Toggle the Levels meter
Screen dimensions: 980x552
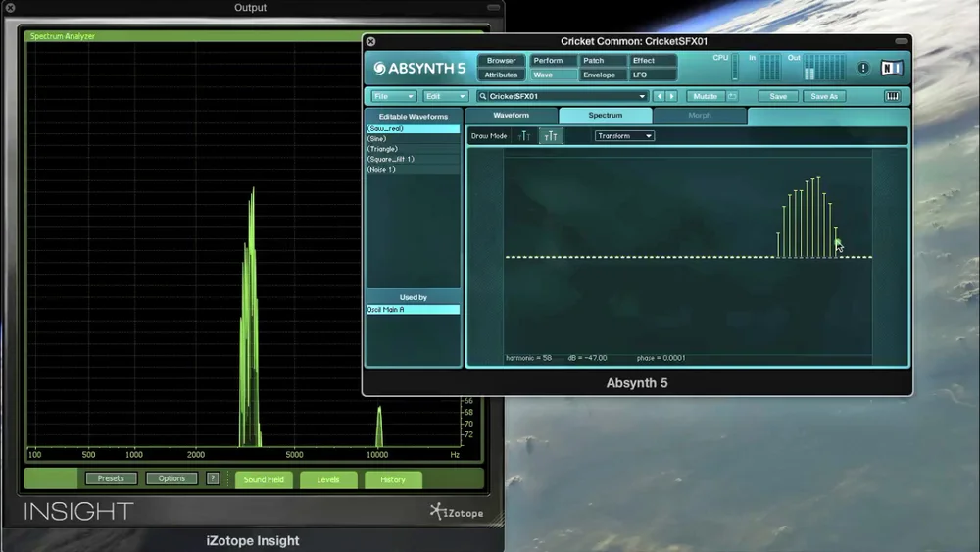point(328,479)
